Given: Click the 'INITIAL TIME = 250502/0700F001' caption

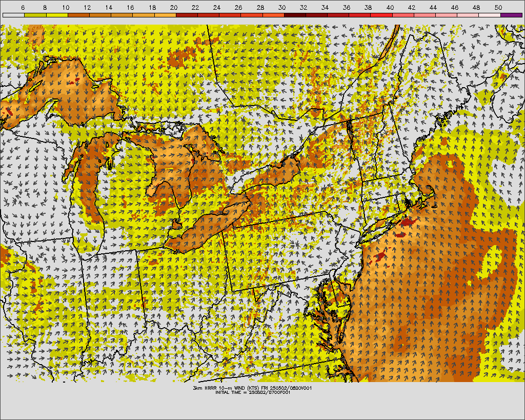Looking at the screenshot, I should click(x=253, y=392).
